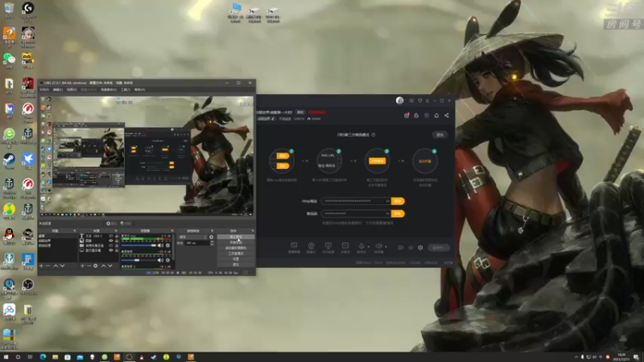The width and height of the screenshot is (644, 362).
Task: Adjust the second mixer channel volume slider
Action: pos(138,260)
